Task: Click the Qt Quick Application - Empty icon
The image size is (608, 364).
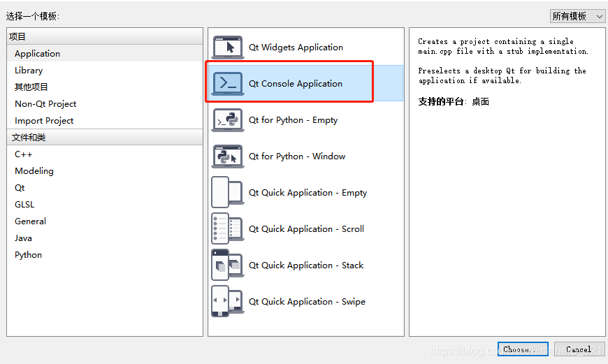Action: point(228,192)
